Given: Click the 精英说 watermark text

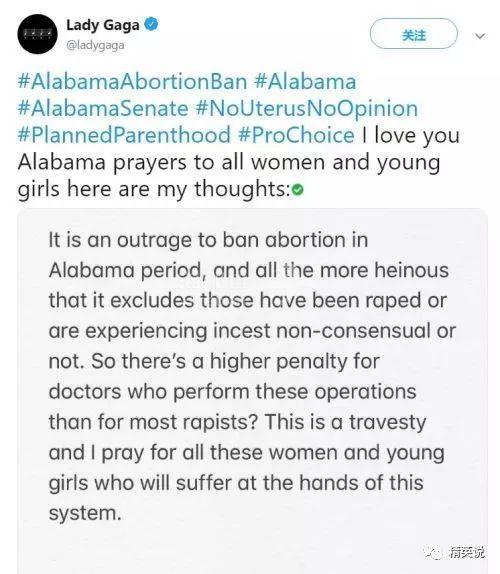Looking at the screenshot, I should 467,552.
